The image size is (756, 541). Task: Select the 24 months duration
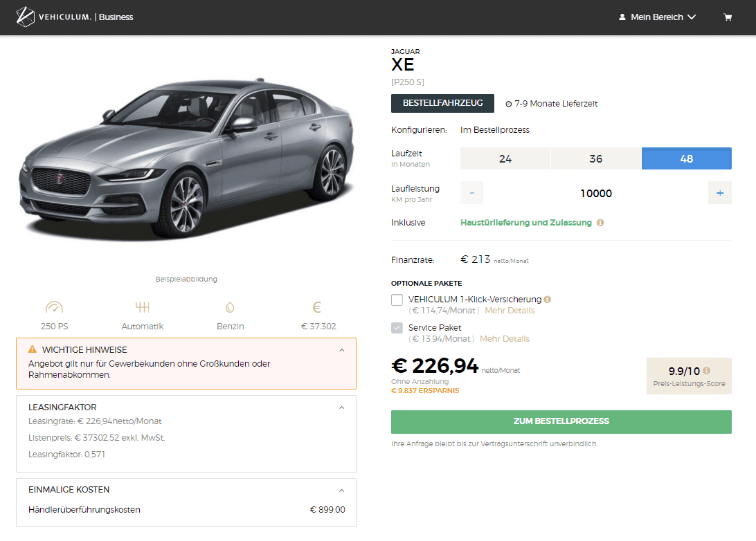click(505, 158)
